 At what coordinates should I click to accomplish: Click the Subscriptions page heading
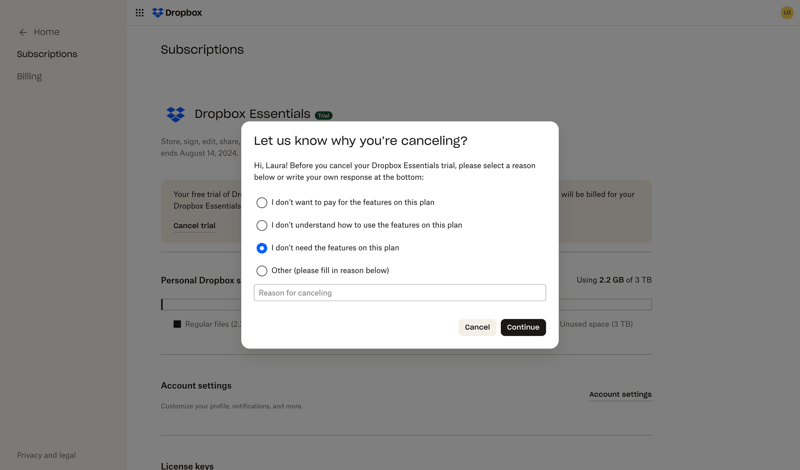202,50
